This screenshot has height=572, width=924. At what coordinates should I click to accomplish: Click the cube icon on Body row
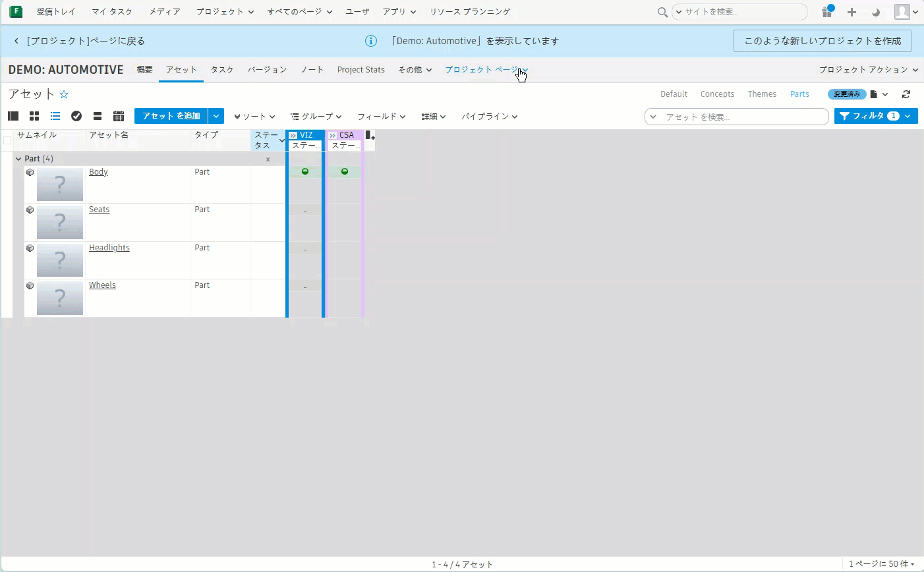pos(30,173)
